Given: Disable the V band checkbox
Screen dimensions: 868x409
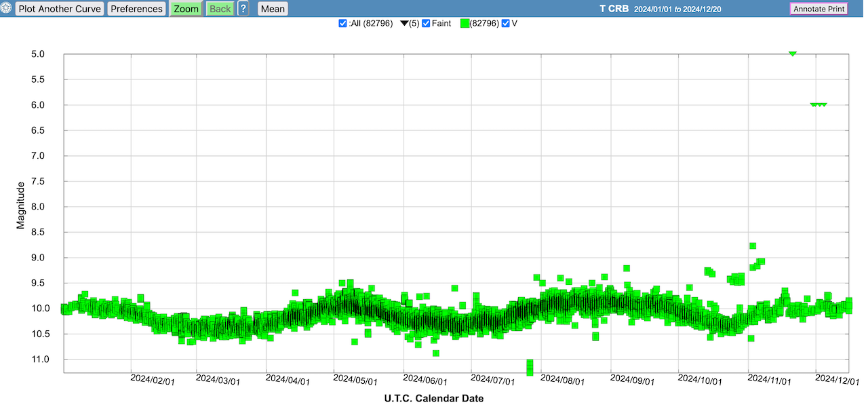Looking at the screenshot, I should click(x=505, y=24).
